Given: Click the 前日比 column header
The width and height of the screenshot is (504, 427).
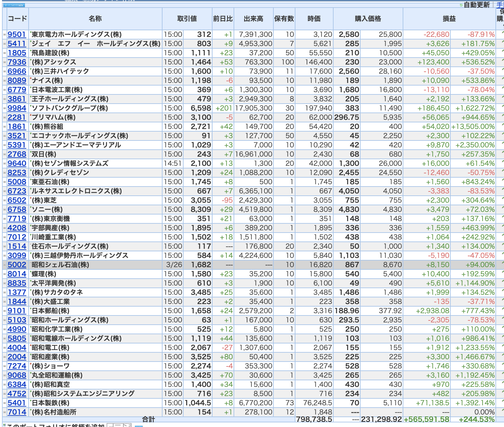Looking at the screenshot, I should [x=223, y=19].
